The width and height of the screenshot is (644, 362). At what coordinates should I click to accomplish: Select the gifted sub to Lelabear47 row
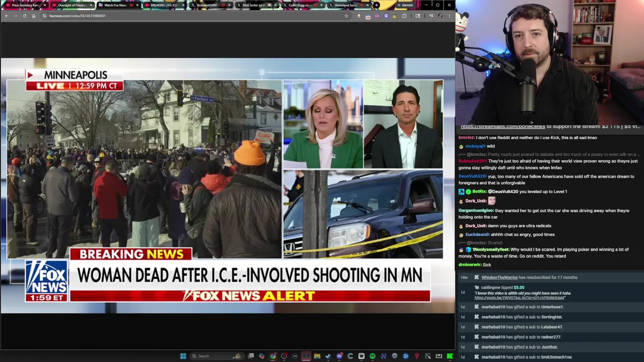pyautogui.click(x=551, y=327)
